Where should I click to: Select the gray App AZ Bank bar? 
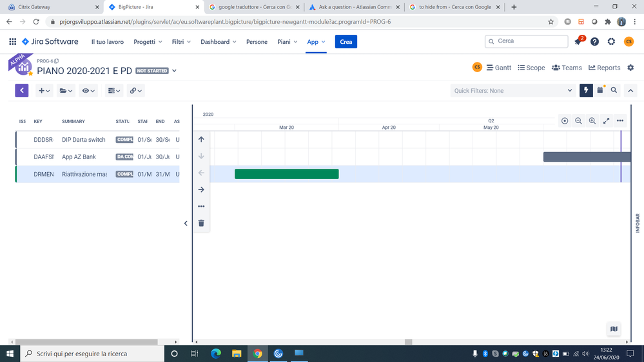(587, 157)
